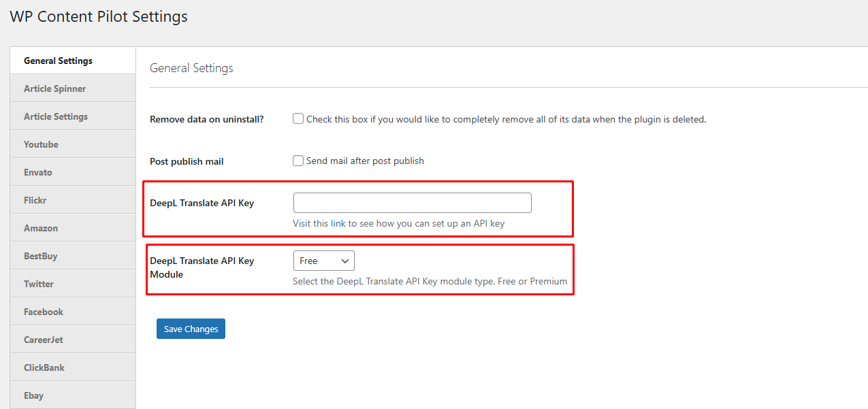868x409 pixels.
Task: Select the Envato tab
Action: (x=73, y=172)
